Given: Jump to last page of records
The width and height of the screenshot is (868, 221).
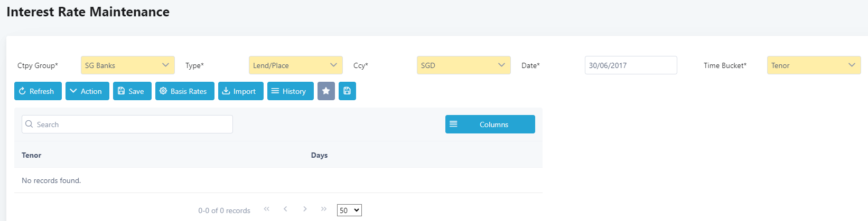Looking at the screenshot, I should (x=324, y=209).
